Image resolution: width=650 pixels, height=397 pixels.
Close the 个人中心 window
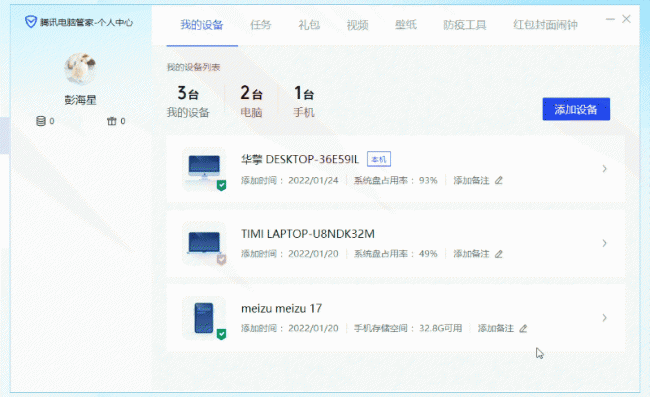point(626,19)
